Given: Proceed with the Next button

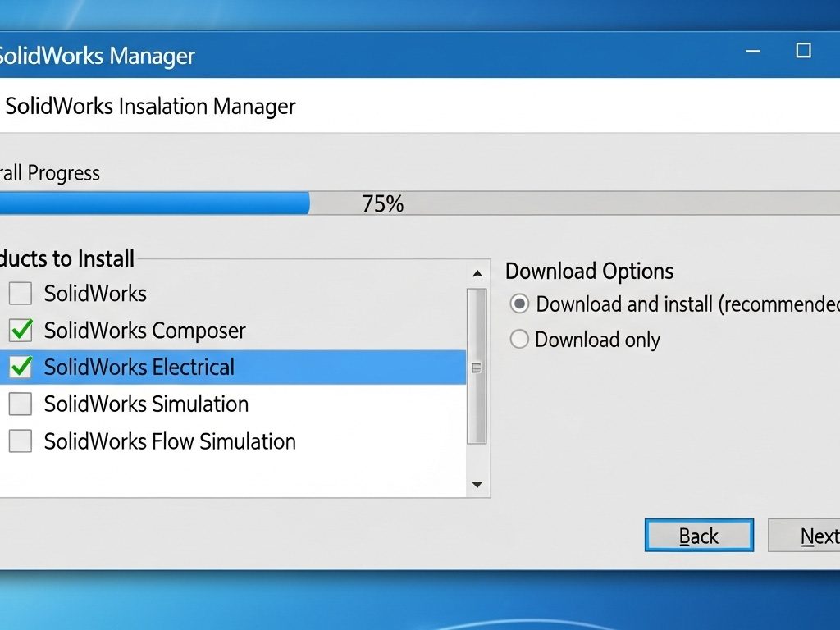Looking at the screenshot, I should [812, 536].
